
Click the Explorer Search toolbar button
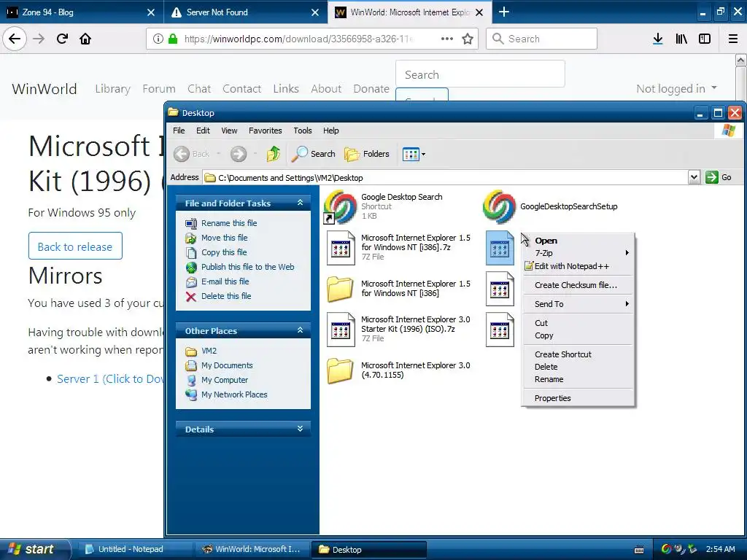coord(313,154)
